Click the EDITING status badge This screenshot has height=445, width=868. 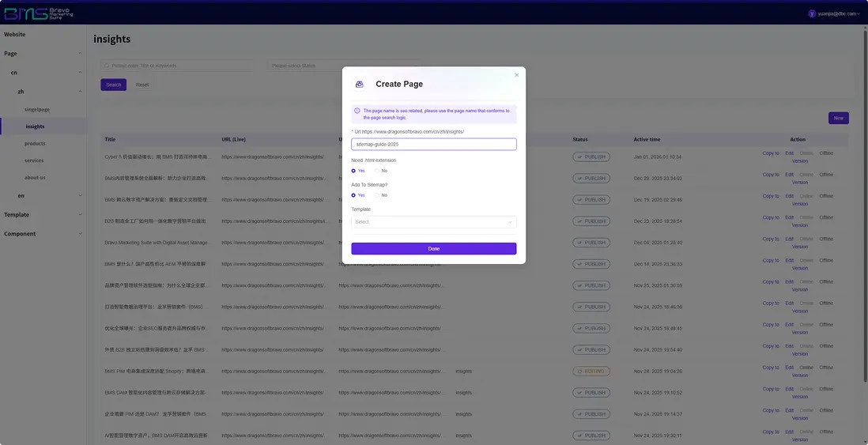(591, 371)
